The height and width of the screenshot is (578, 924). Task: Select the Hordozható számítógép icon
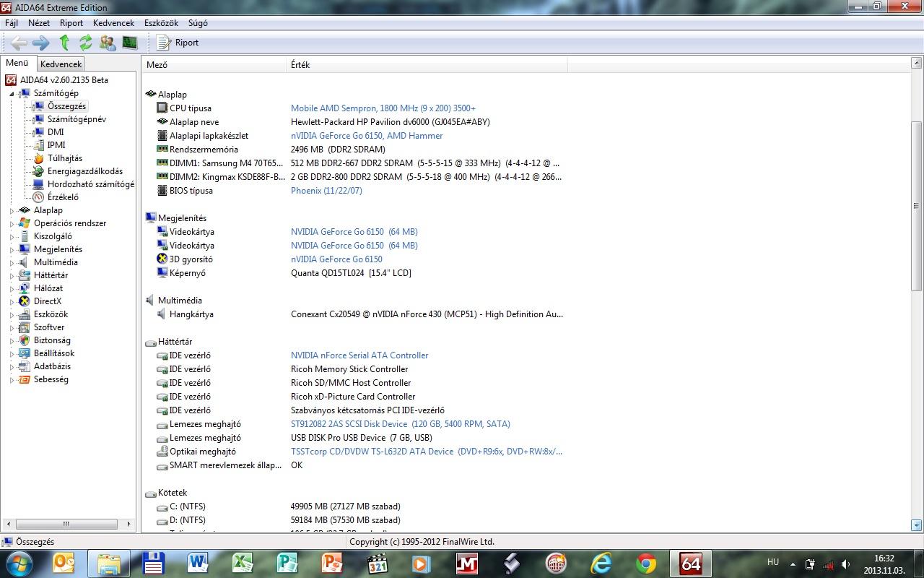click(x=38, y=184)
